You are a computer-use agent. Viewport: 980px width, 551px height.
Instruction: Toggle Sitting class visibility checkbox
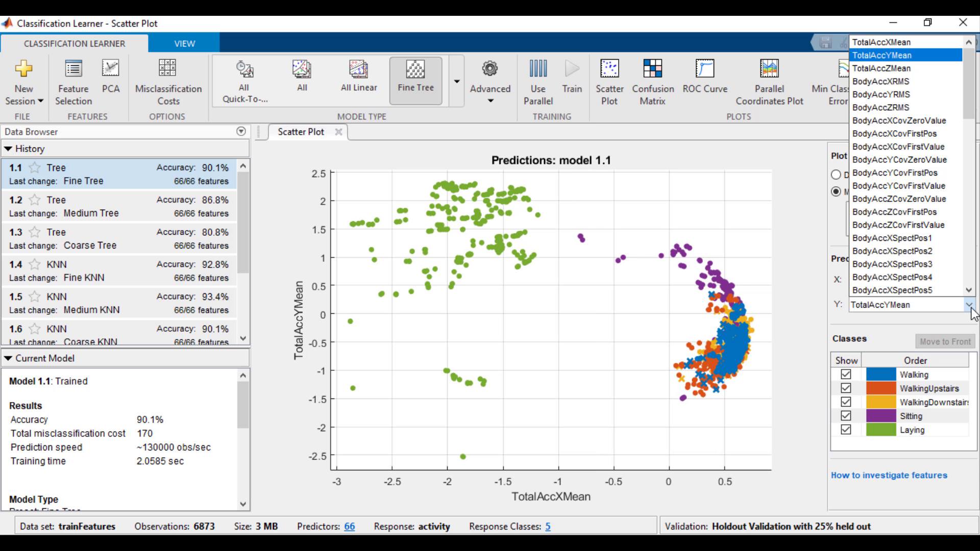(x=846, y=416)
